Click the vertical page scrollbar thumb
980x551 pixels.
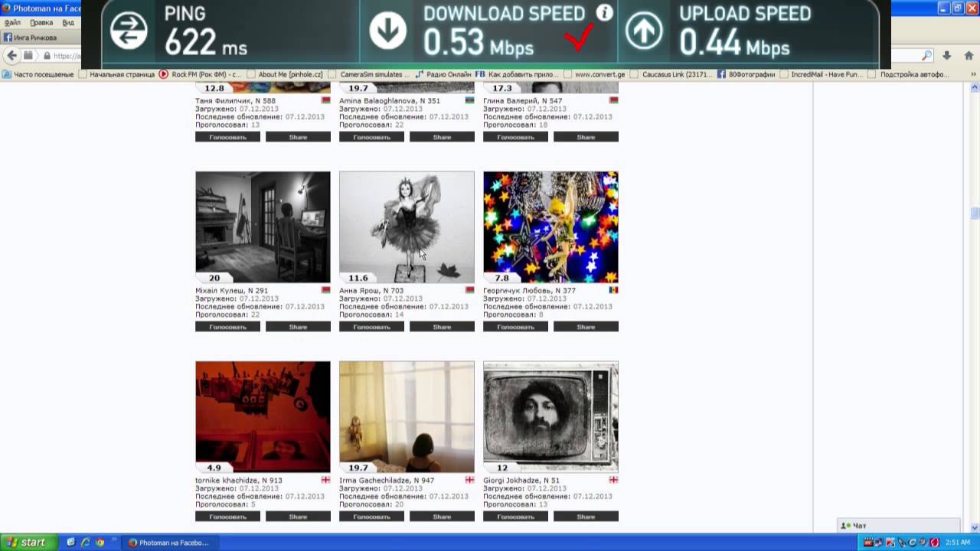(975, 213)
